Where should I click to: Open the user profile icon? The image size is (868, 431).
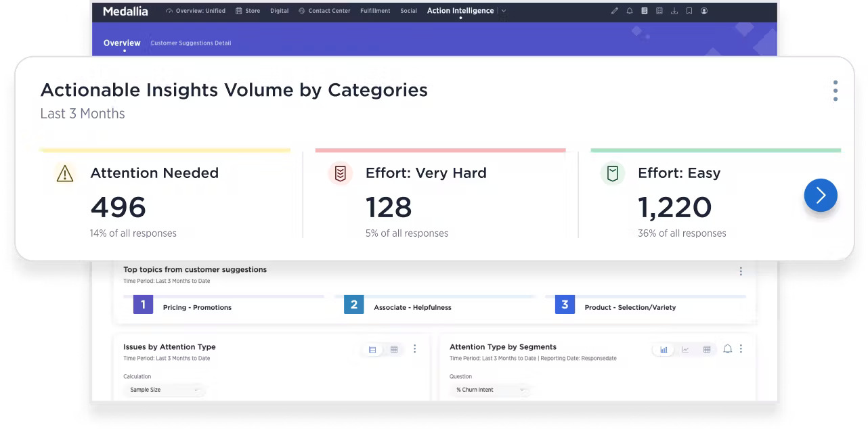(x=704, y=11)
